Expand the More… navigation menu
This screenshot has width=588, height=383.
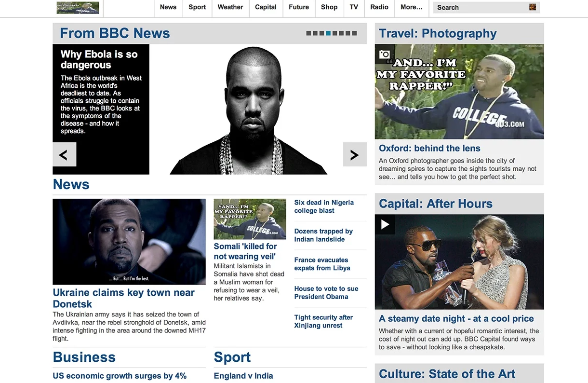[412, 7]
